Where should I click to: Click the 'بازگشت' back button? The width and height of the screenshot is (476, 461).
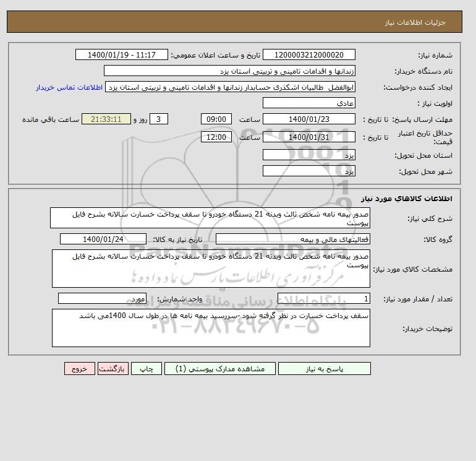[113, 368]
